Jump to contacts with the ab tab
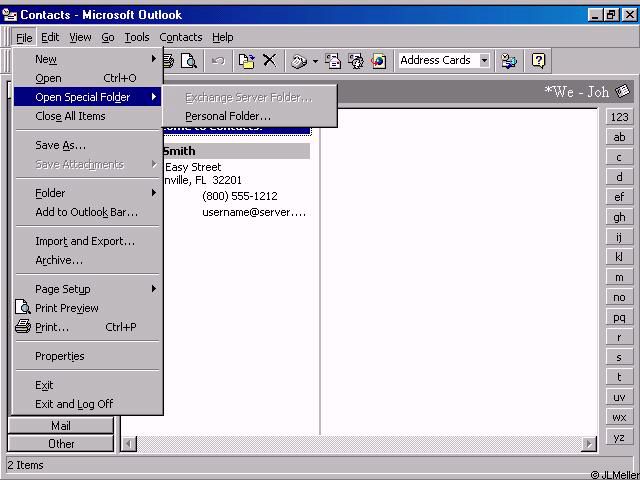 point(619,137)
